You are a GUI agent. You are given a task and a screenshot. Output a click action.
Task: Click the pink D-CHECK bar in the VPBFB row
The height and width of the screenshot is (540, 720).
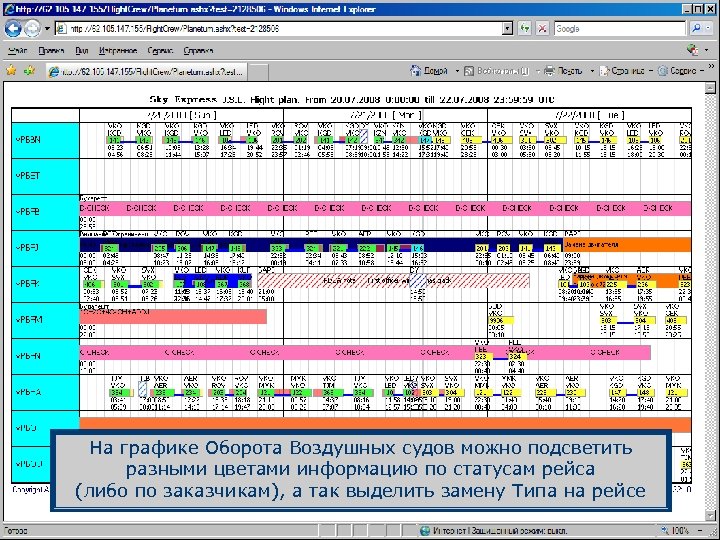(385, 208)
